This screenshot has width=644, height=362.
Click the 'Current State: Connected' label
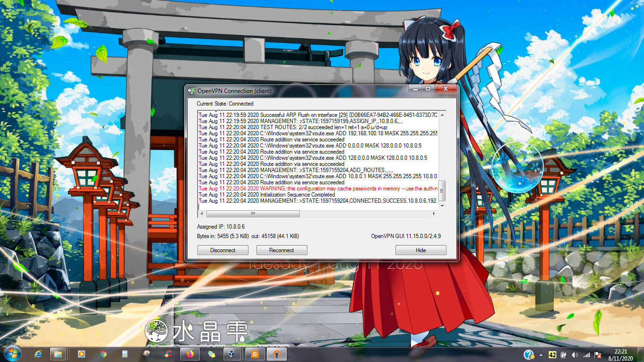225,104
